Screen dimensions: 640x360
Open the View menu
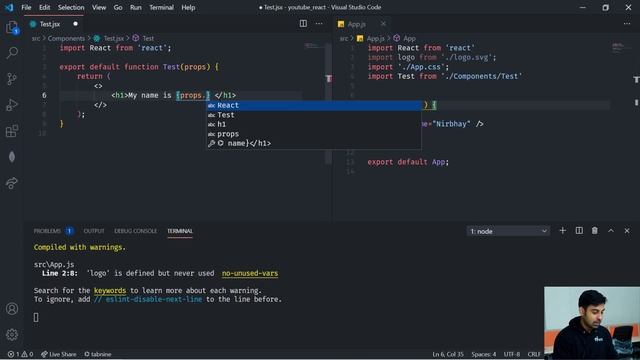99,7
